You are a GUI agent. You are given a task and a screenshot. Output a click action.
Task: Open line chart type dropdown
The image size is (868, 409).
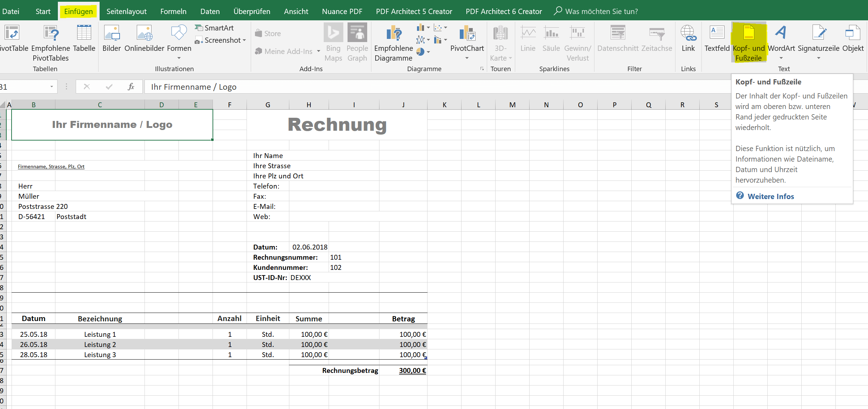click(x=423, y=40)
